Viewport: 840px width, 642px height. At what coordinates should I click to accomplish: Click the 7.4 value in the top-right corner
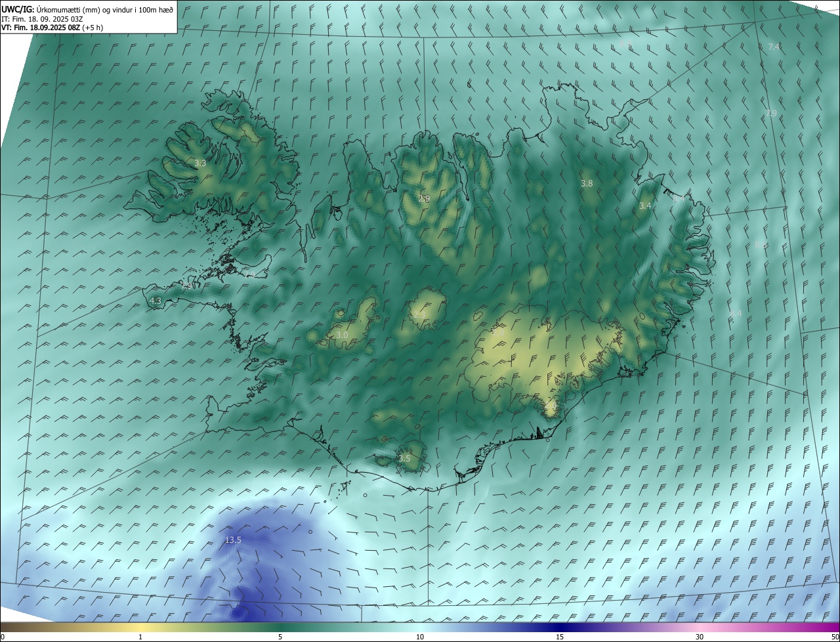pos(774,47)
